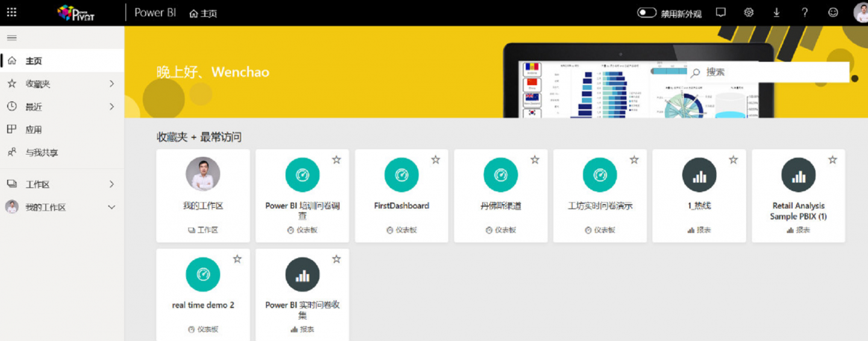Open the notifications chat icon
868x341 pixels.
[x=720, y=12]
